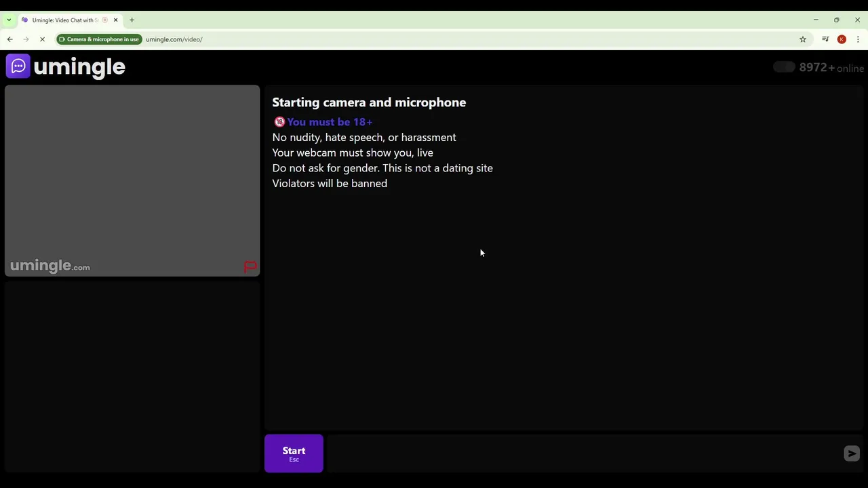The height and width of the screenshot is (488, 868).
Task: Open the media controls icon in the toolbar
Action: 825,39
